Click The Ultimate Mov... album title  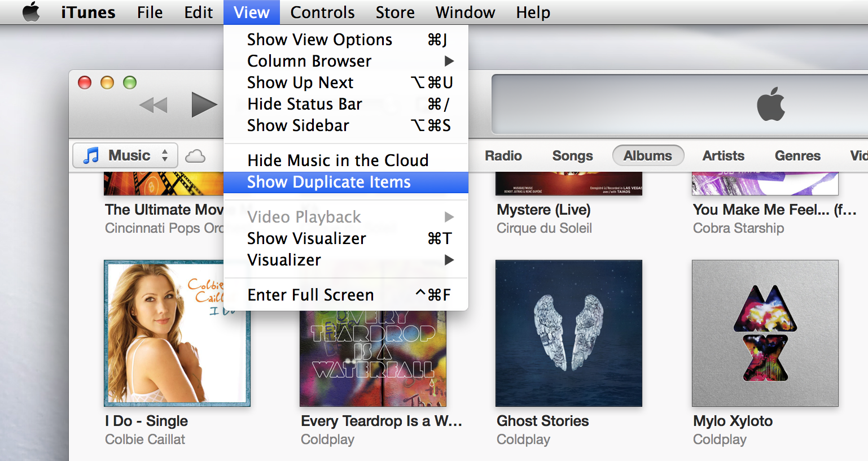coord(164,210)
